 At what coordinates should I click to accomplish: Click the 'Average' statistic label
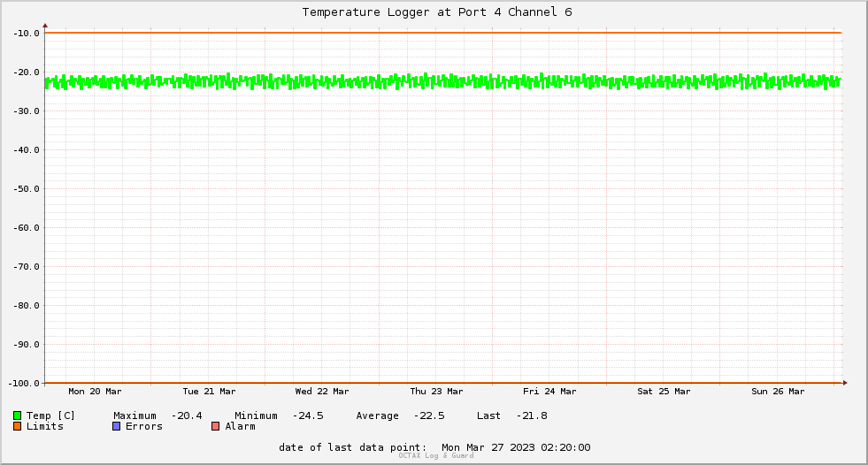pos(377,415)
